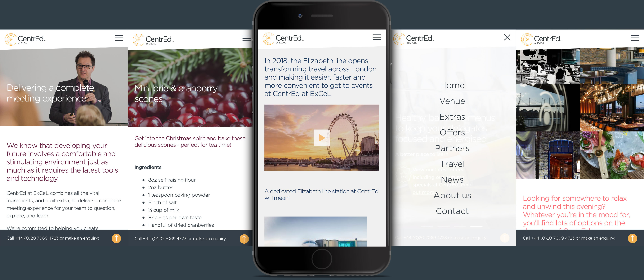Select the About us navigation menu item

[x=452, y=195]
